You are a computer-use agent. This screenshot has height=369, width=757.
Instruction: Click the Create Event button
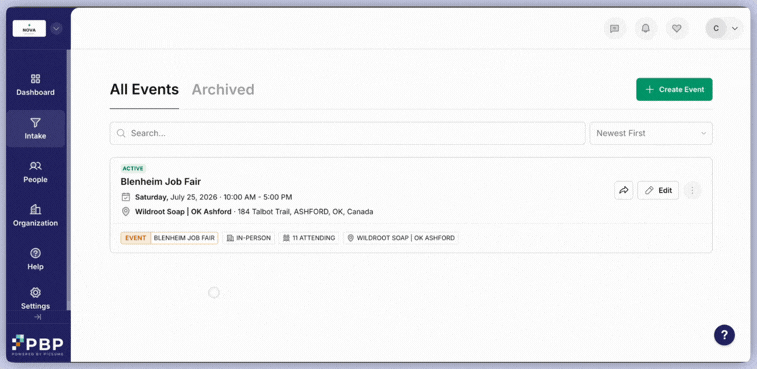674,89
